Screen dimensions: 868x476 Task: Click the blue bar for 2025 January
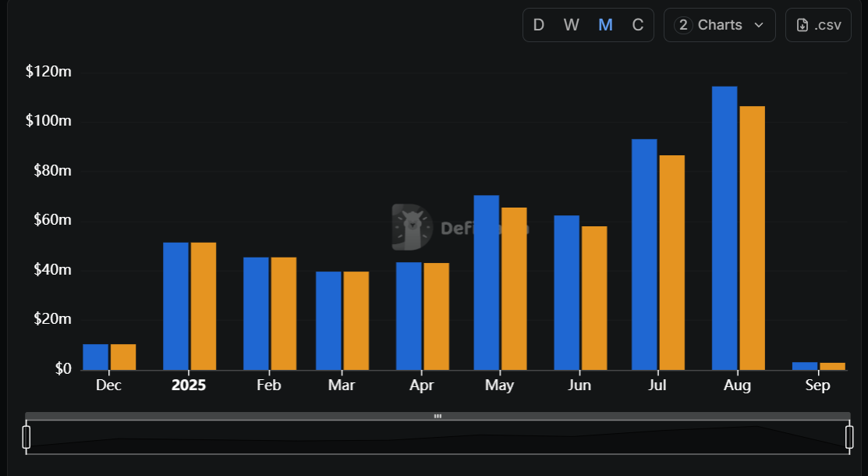point(175,306)
